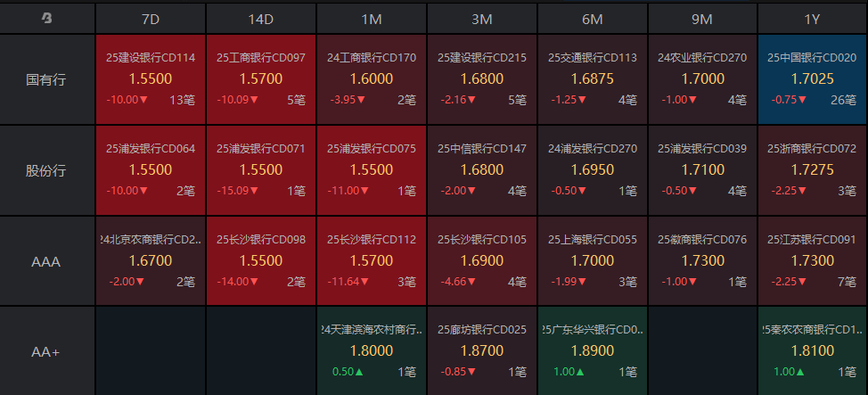Click red down arrow beside -4.66
Viewport: 868px width, 395px height.
coord(475,281)
